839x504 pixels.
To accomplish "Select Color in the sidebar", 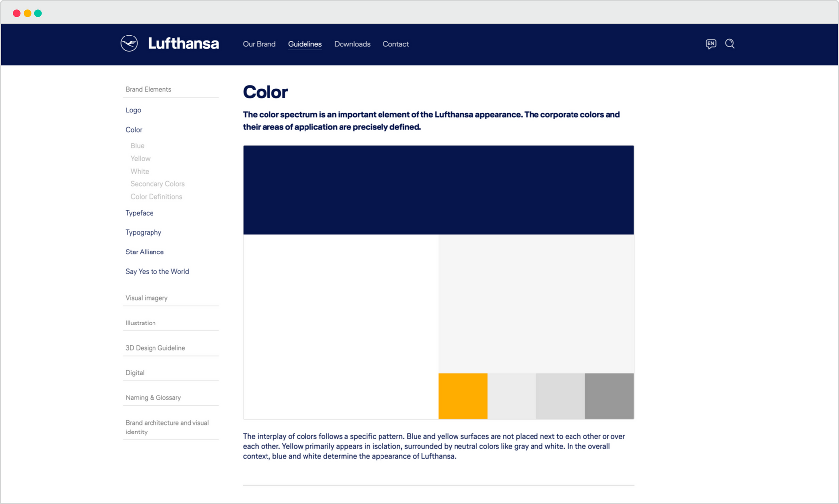I will point(134,130).
